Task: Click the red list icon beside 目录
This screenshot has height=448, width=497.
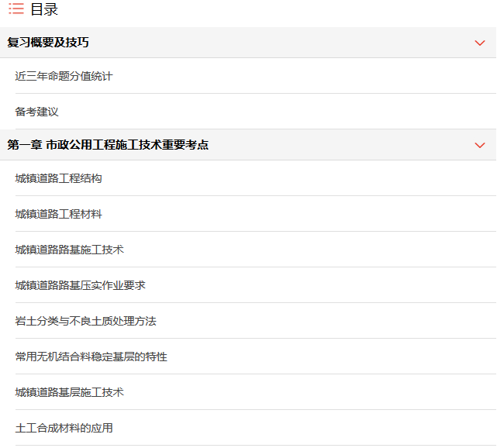Action: click(16, 9)
